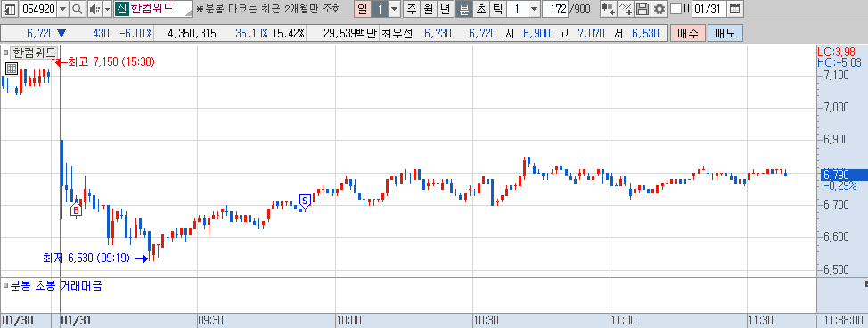The image size is (868, 328).
Task: Click the panel toggle icon at top left
Action: (10, 9)
